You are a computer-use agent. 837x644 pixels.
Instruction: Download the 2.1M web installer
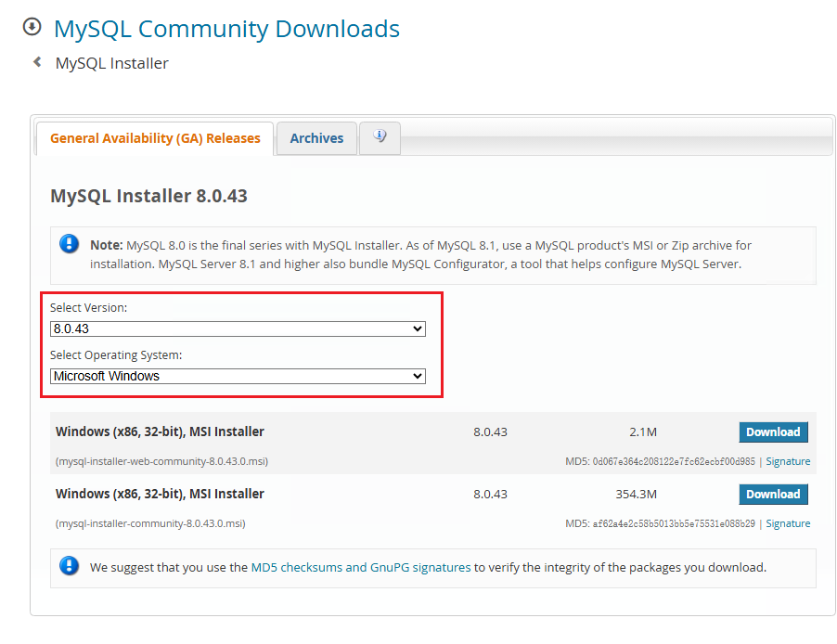tap(773, 431)
